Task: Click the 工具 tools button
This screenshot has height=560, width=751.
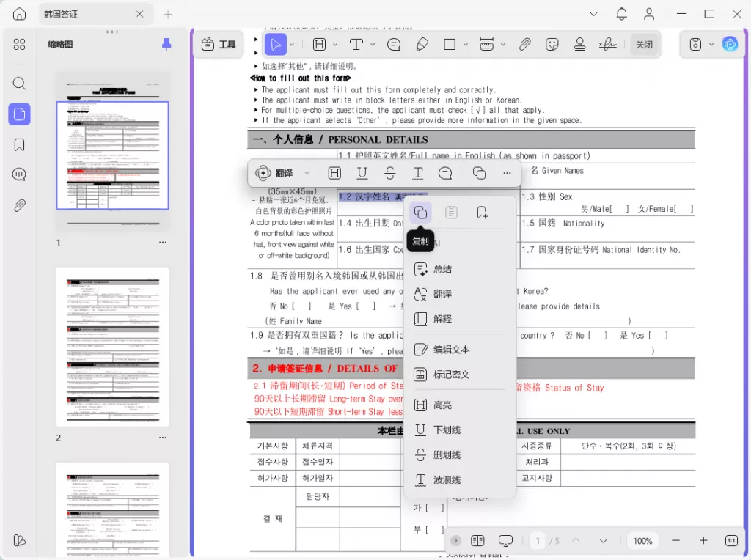Action: [x=219, y=45]
